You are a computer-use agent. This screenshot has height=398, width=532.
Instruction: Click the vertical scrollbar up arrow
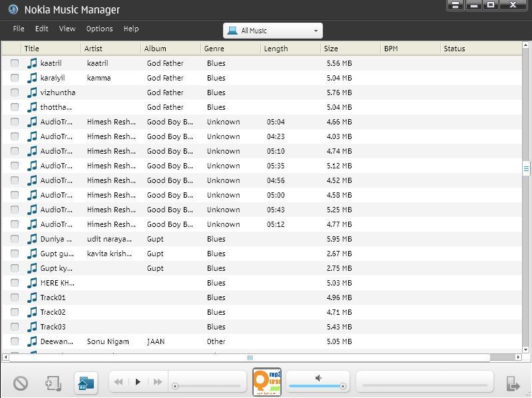(x=525, y=45)
